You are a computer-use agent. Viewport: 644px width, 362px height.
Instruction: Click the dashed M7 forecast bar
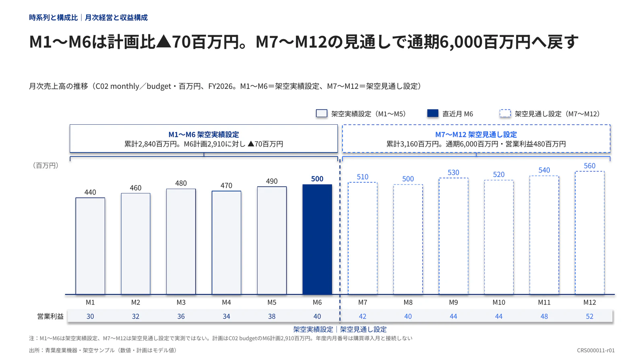(x=363, y=239)
